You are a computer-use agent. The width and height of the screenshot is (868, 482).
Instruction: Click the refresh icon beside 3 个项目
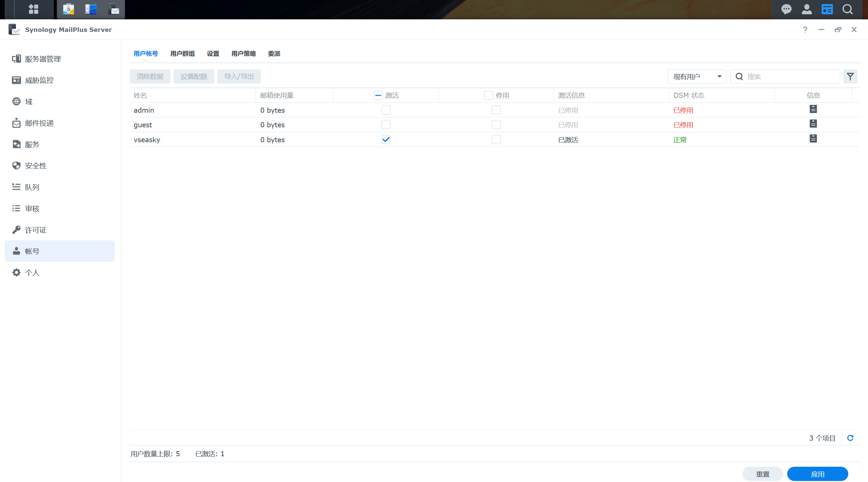pos(850,438)
